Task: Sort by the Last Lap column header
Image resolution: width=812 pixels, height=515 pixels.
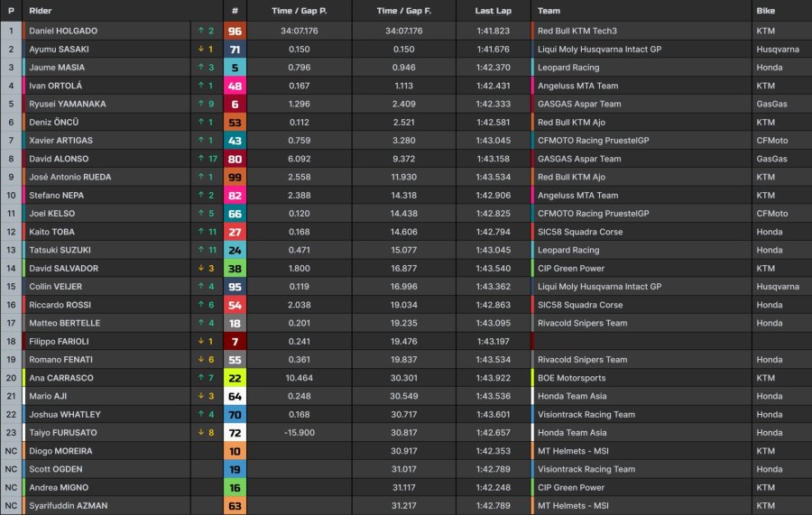Action: coord(493,10)
